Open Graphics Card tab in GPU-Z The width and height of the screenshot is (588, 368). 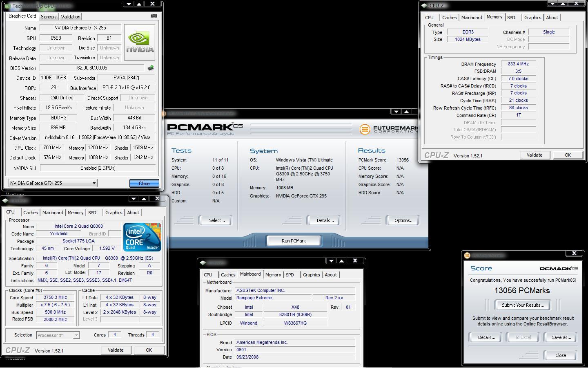tap(22, 16)
